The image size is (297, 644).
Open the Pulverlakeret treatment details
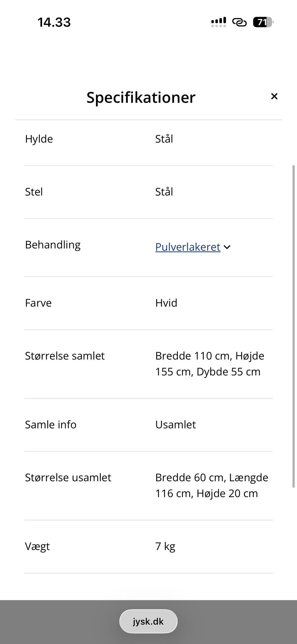tap(187, 247)
